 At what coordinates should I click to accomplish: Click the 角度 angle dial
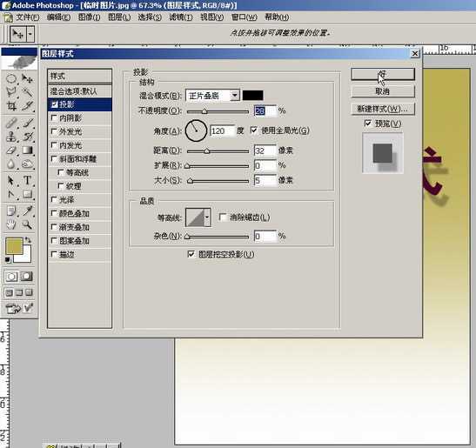[x=196, y=130]
